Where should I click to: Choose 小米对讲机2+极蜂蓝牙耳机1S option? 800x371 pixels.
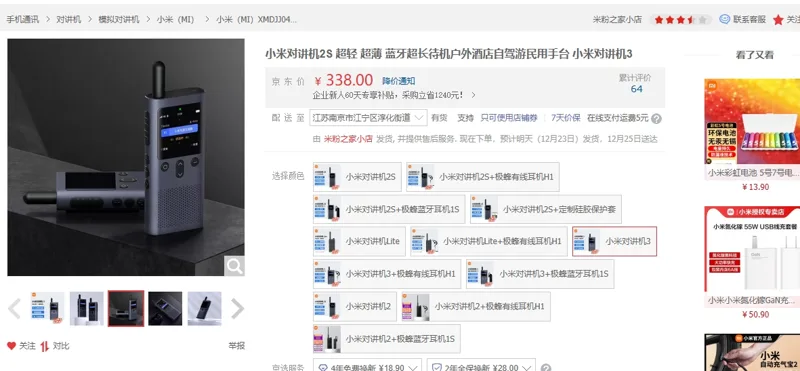(x=387, y=338)
